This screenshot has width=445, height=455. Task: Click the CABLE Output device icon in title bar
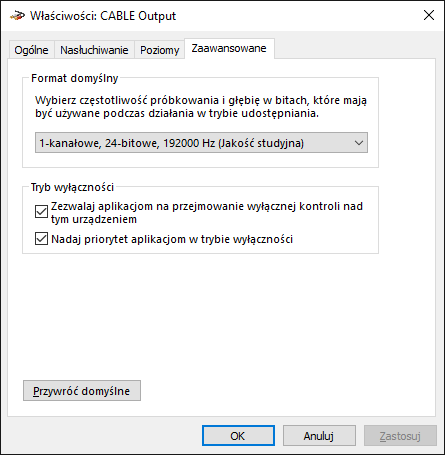17,15
